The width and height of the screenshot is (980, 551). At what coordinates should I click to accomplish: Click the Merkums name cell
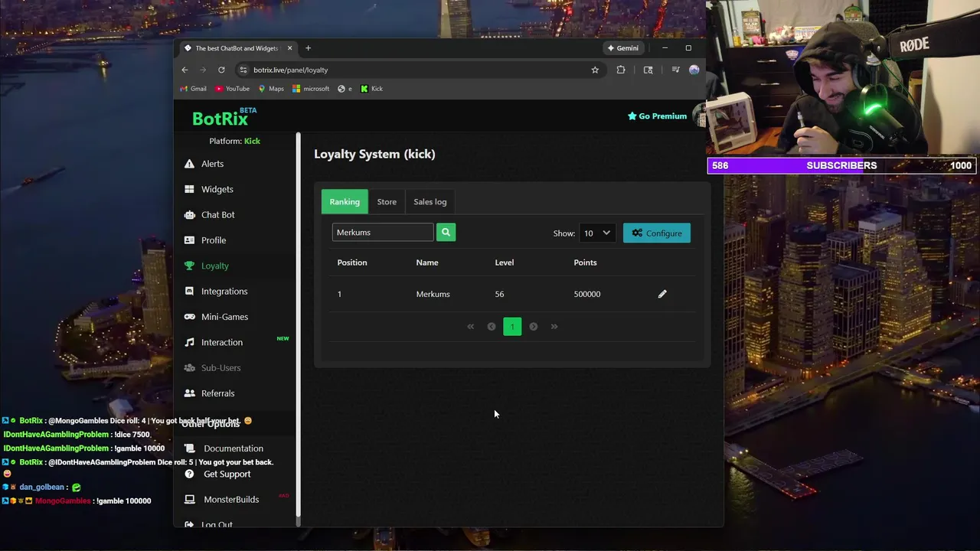tap(433, 294)
